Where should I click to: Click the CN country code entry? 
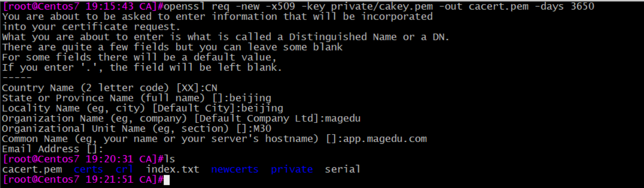coord(211,88)
